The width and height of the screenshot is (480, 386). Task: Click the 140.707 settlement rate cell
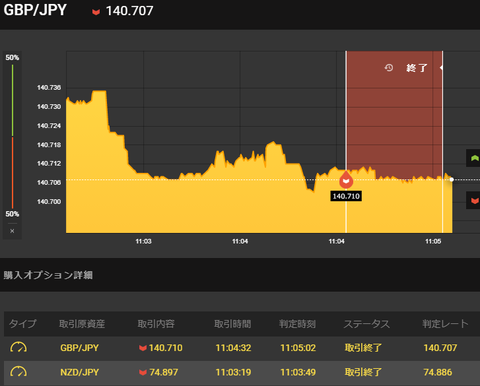coord(440,348)
